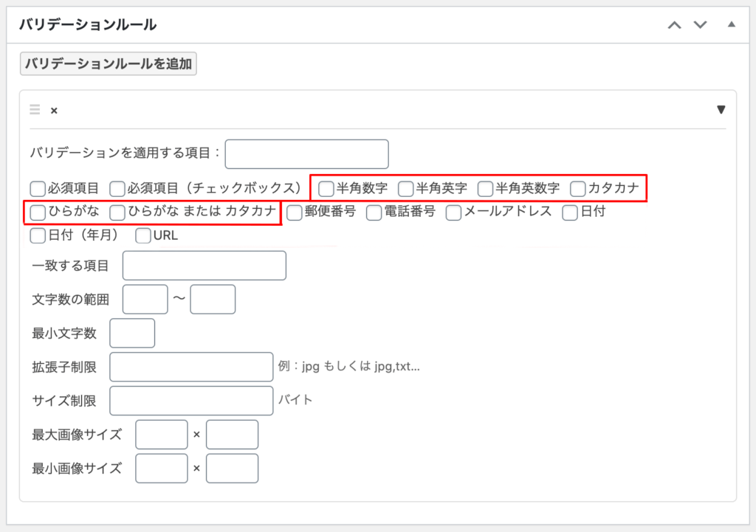Check the 電話番号 checkbox
The image size is (756, 532).
point(374,212)
